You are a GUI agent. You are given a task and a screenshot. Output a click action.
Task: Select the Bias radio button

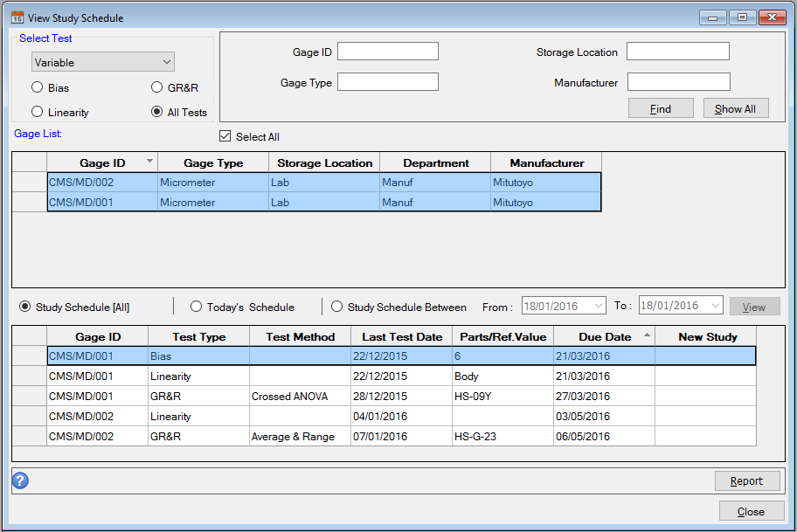point(37,87)
